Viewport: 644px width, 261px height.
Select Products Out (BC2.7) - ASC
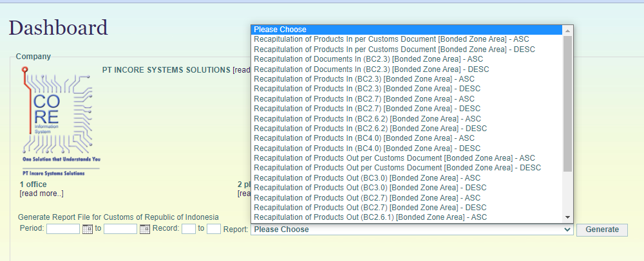pyautogui.click(x=407, y=197)
